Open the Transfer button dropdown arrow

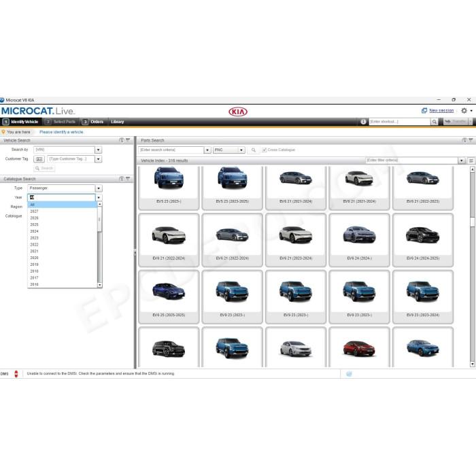click(x=471, y=122)
